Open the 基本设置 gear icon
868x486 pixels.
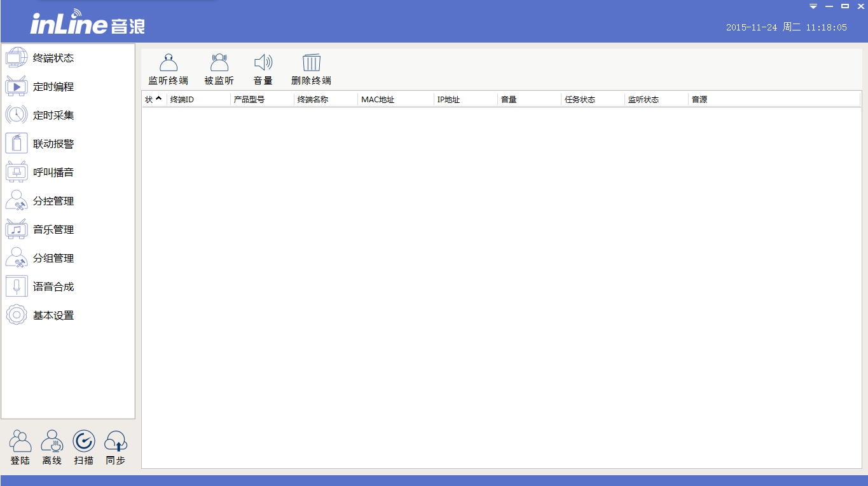tap(17, 315)
